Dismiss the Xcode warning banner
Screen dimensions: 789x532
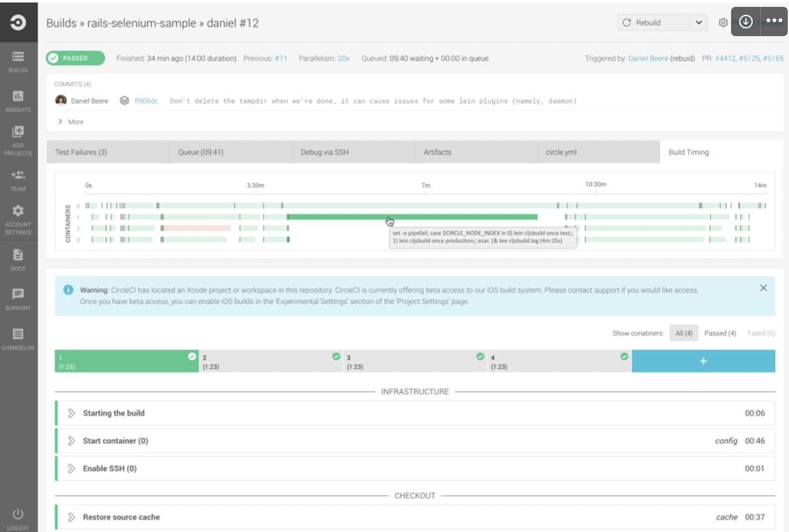pyautogui.click(x=763, y=288)
